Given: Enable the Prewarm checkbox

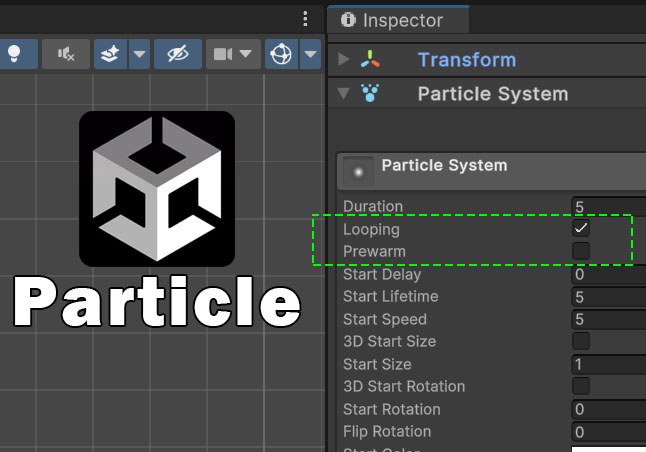Looking at the screenshot, I should (581, 250).
